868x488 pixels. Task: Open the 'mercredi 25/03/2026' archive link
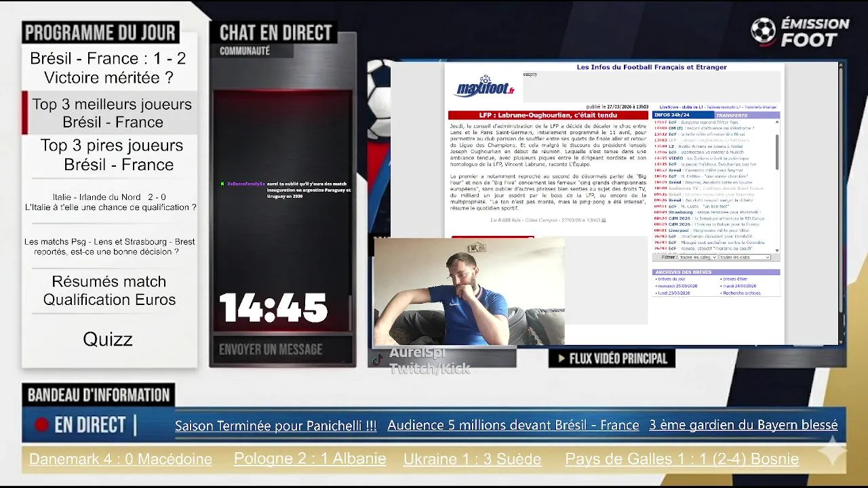pos(677,286)
